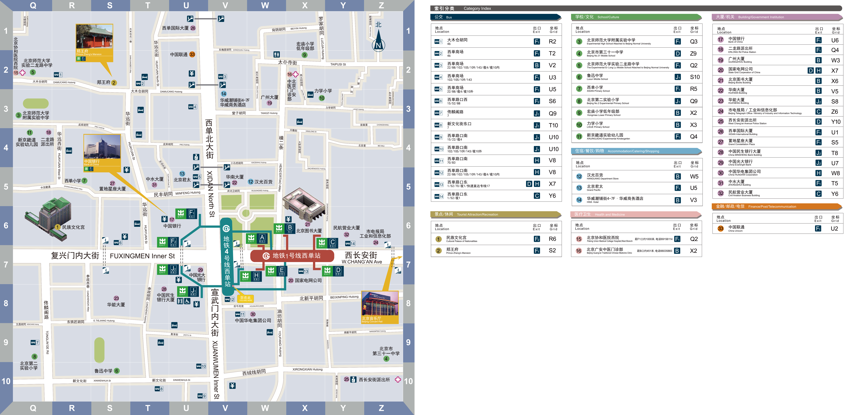
Task: Select the 西长安街 W.CHANG'AN Ave label
Action: [362, 258]
